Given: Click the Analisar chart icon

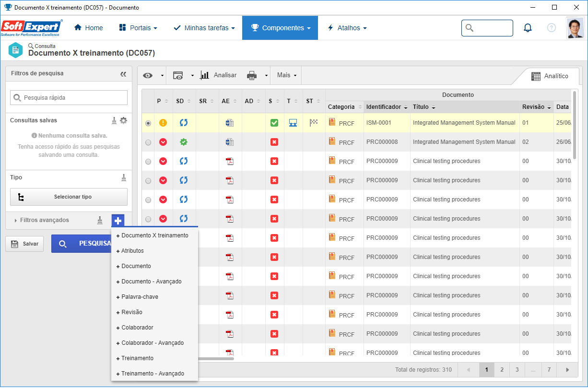Looking at the screenshot, I should [x=204, y=75].
